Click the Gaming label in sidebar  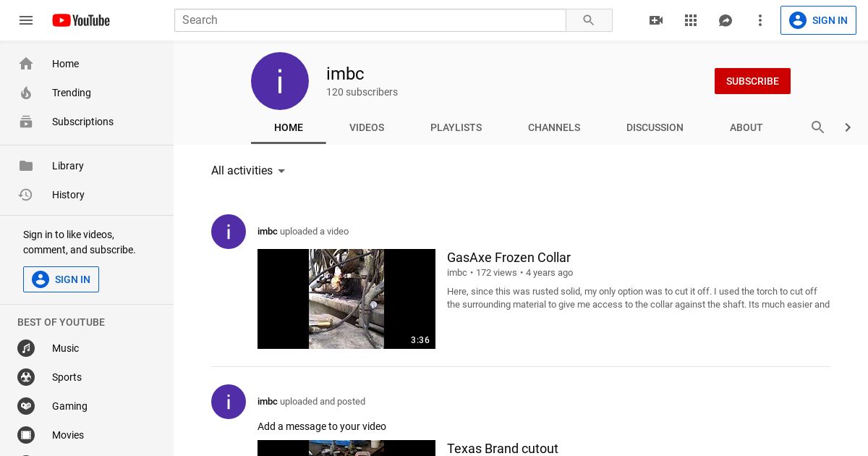(69, 406)
